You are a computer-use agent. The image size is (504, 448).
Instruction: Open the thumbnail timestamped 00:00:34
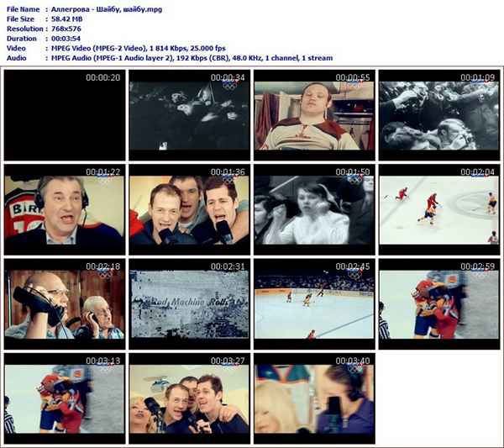188,115
